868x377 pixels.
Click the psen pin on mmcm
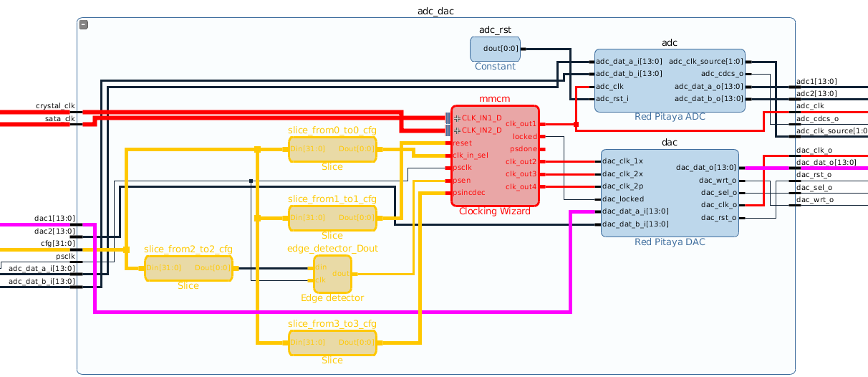462,180
